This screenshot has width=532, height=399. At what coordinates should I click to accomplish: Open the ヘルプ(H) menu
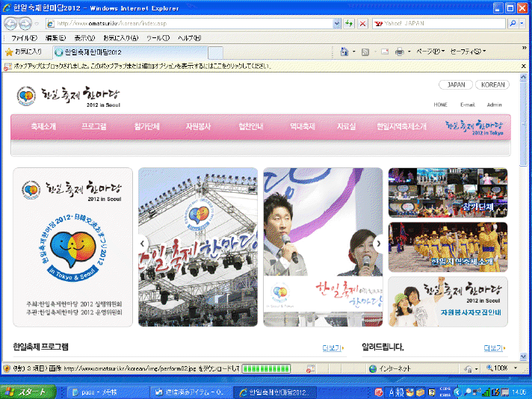pyautogui.click(x=189, y=38)
